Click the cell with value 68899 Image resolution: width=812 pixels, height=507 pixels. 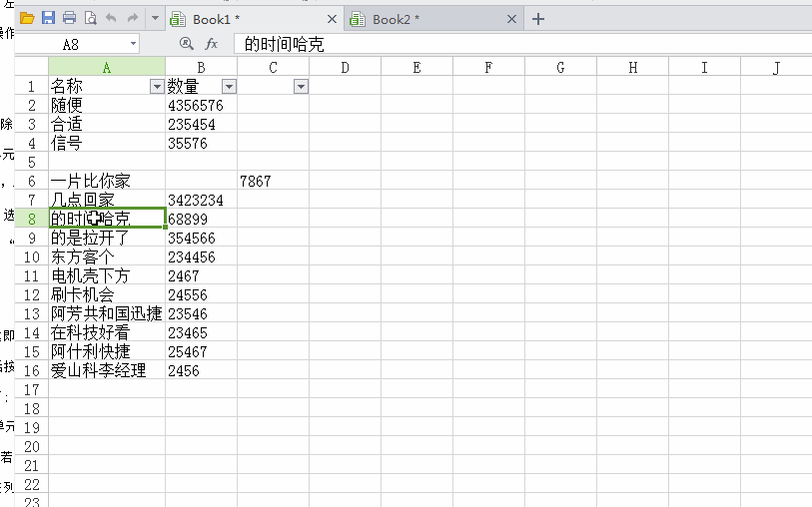[x=201, y=219]
